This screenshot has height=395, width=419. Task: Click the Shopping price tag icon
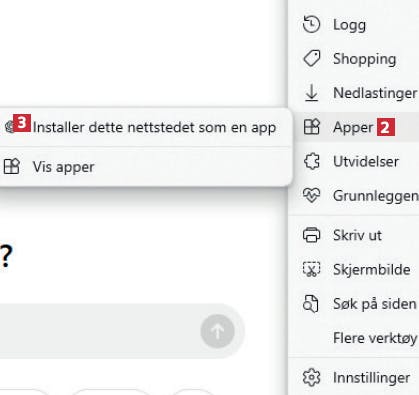point(311,59)
